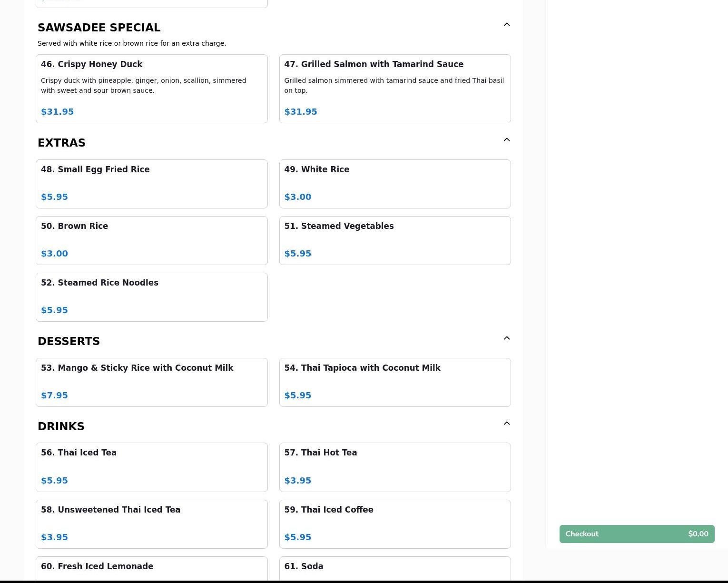Pick Thai Iced Coffee drink
Image resolution: width=728 pixels, height=583 pixels.
coord(394,524)
